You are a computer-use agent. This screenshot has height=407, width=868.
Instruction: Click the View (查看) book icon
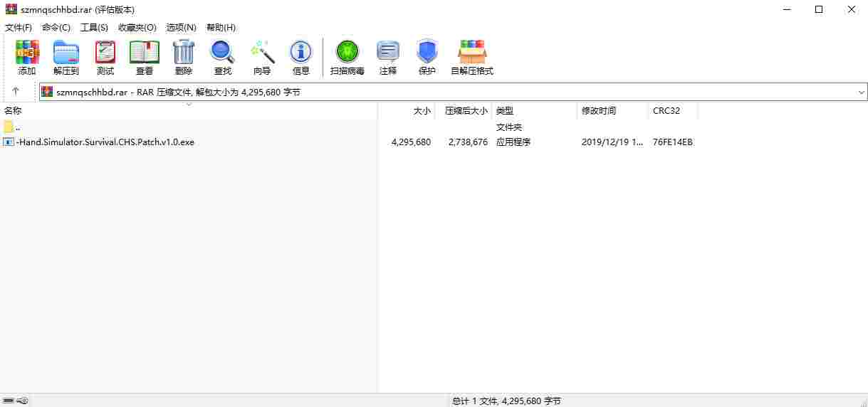pyautogui.click(x=145, y=58)
